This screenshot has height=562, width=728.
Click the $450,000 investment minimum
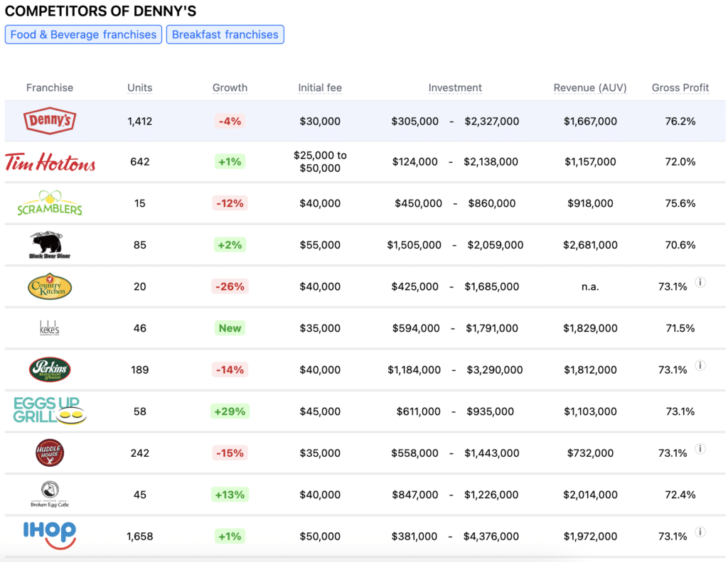tap(418, 203)
